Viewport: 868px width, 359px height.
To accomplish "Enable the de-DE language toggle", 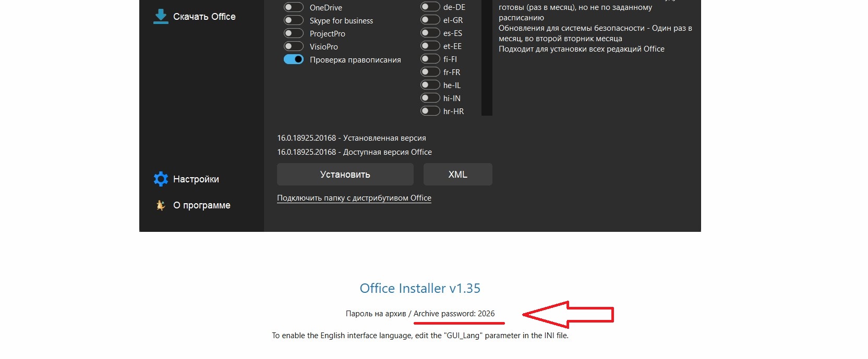I will point(430,7).
